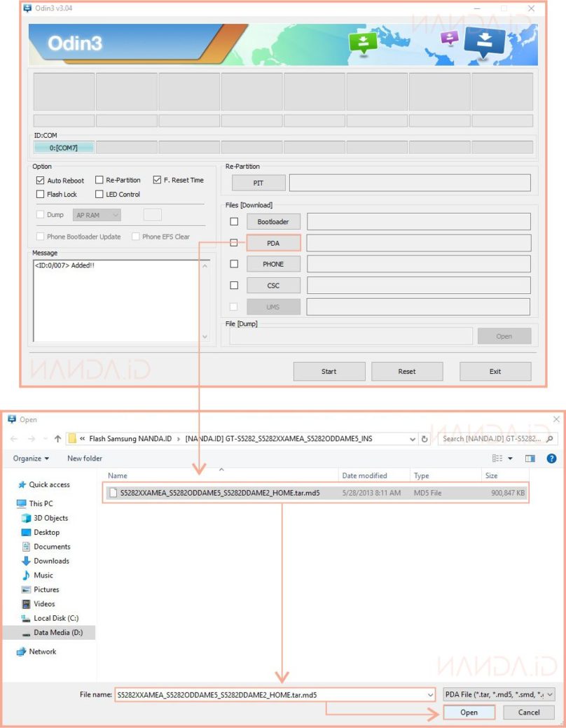The image size is (566, 728).
Task: Click New folder in the dialog toolbar
Action: (x=85, y=458)
